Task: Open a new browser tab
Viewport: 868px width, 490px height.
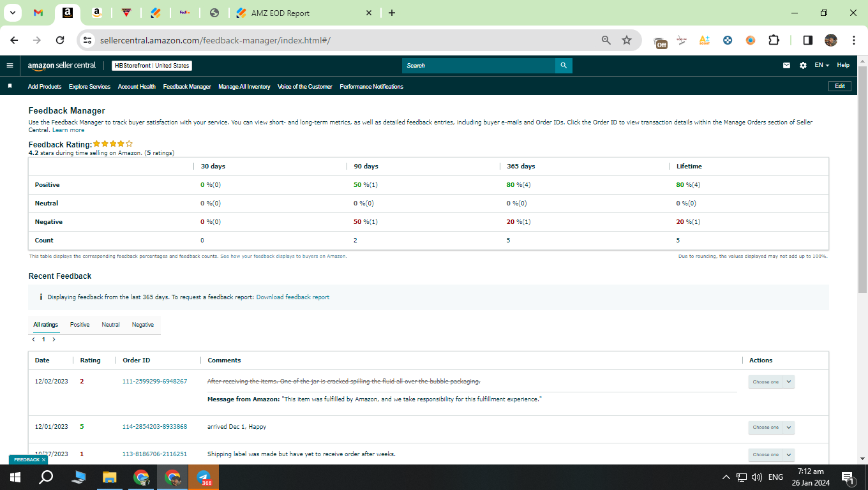Action: [x=392, y=13]
